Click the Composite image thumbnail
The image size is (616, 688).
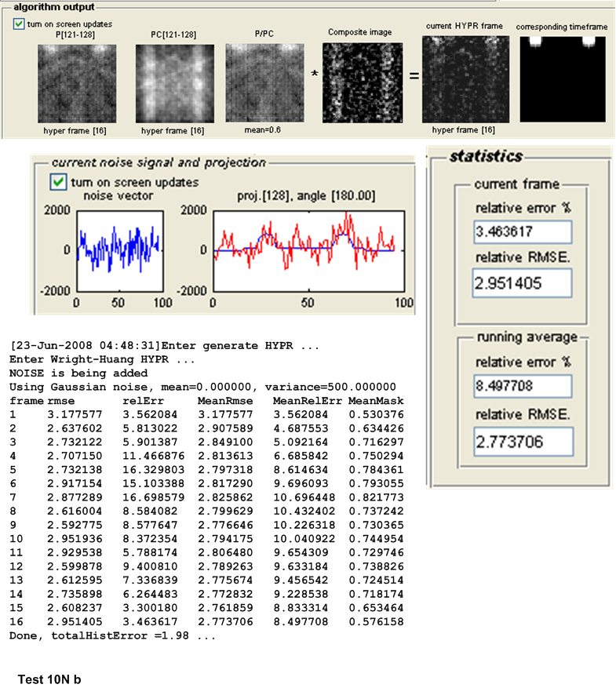[361, 82]
